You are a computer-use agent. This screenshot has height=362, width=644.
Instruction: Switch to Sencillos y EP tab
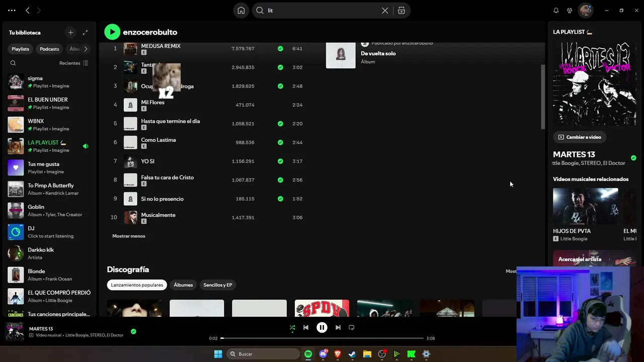[x=218, y=285]
